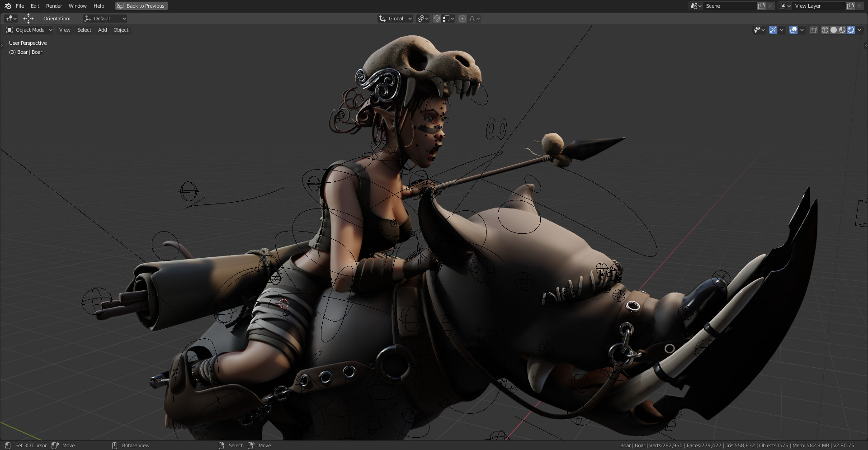The width and height of the screenshot is (868, 450).
Task: Open the Edit menu
Action: pos(35,6)
